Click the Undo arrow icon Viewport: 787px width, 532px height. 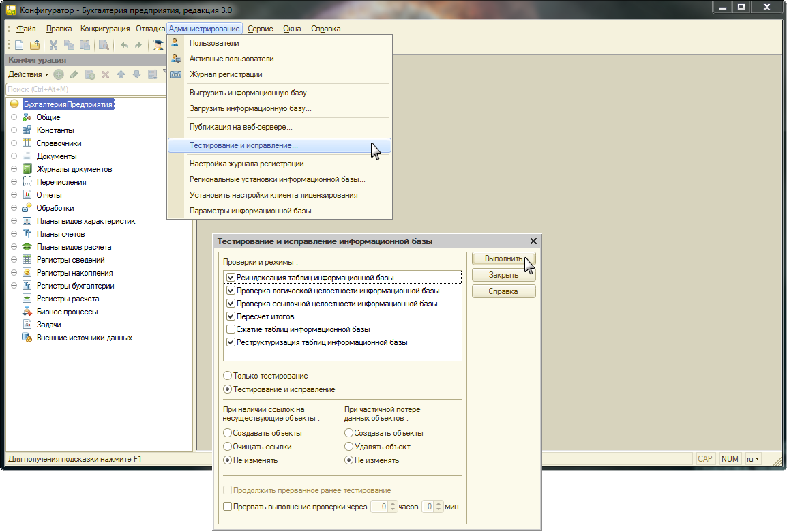(x=123, y=45)
